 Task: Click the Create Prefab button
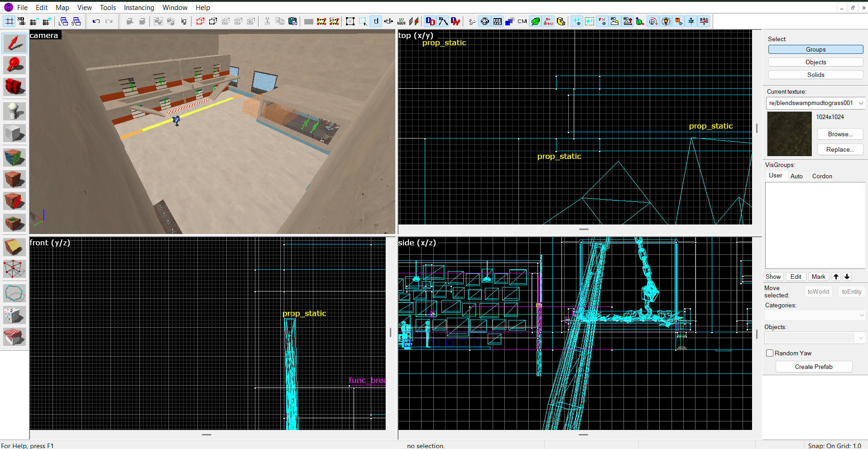[x=813, y=367]
